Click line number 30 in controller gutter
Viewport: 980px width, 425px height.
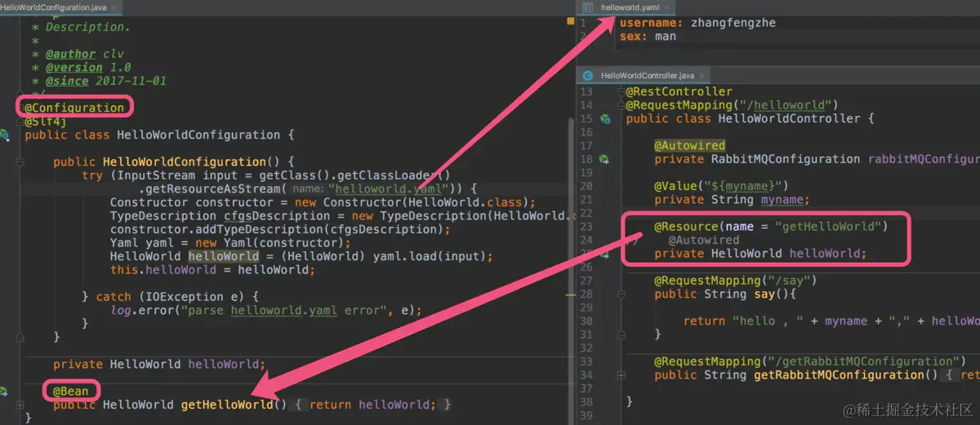click(x=586, y=321)
